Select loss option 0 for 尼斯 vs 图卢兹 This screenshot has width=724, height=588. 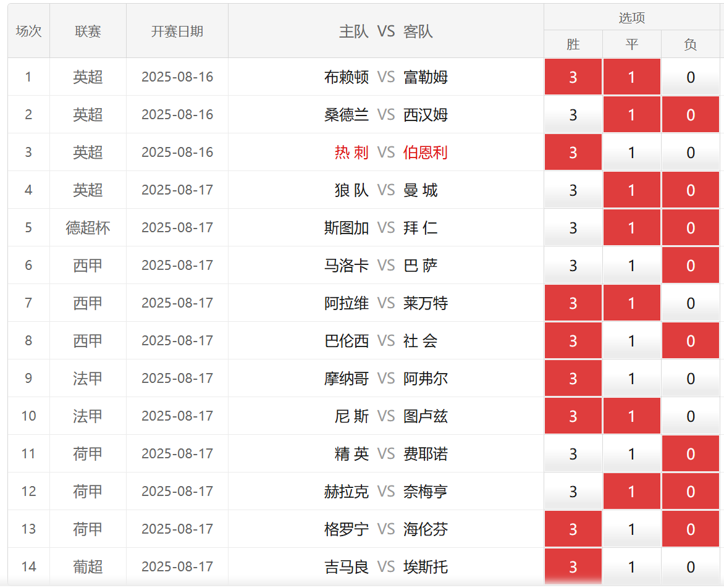[x=690, y=416]
